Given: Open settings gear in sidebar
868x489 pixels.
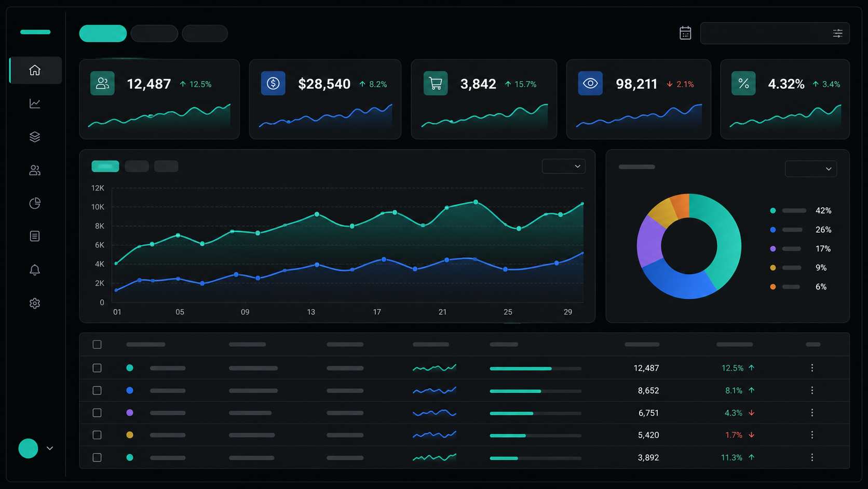Looking at the screenshot, I should [35, 303].
